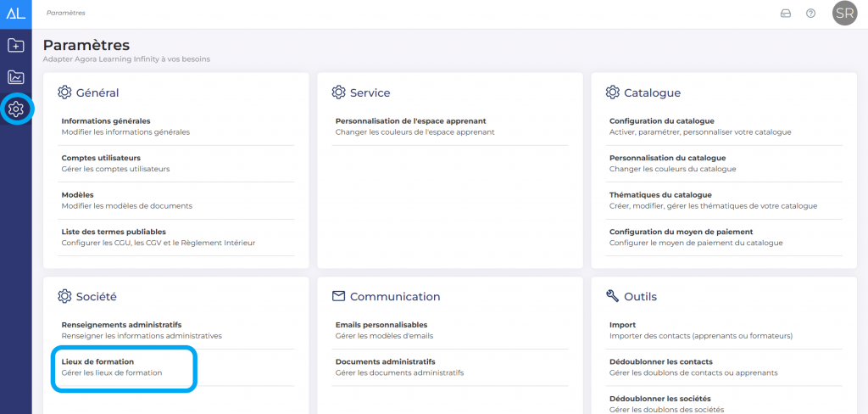Open Modèles document templates

point(78,195)
